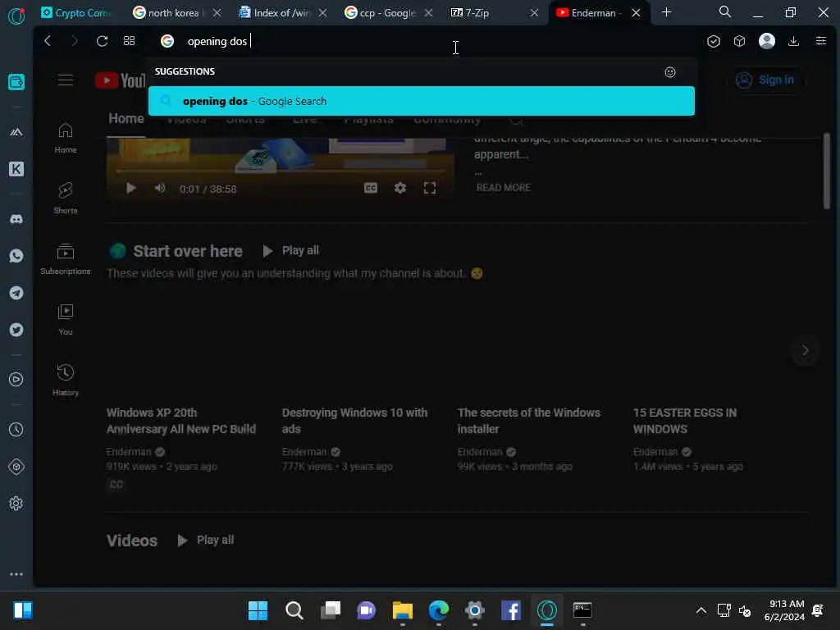Select the 'opening dos - Google Search' suggestion
Image resolution: width=840 pixels, height=630 pixels.
[421, 101]
